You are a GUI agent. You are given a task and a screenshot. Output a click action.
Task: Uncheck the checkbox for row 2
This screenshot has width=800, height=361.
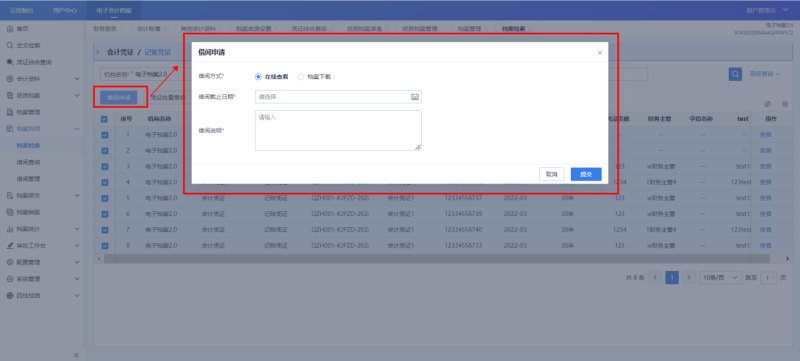[105, 150]
